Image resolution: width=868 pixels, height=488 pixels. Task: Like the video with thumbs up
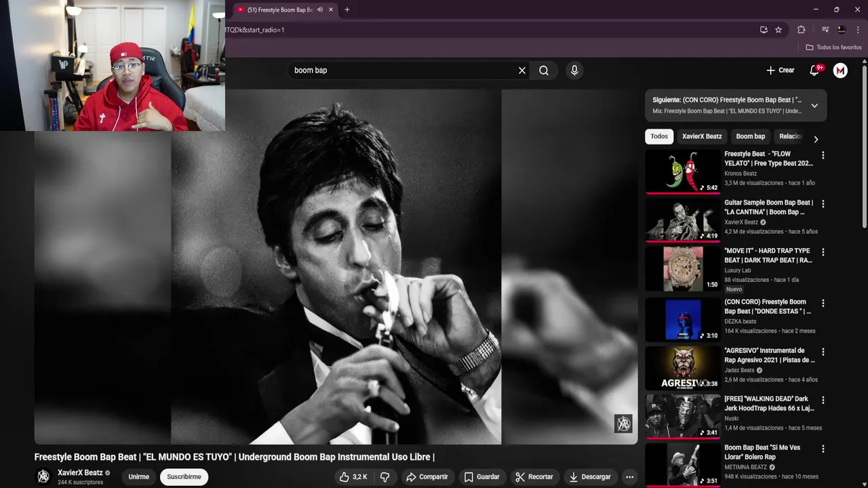(353, 477)
